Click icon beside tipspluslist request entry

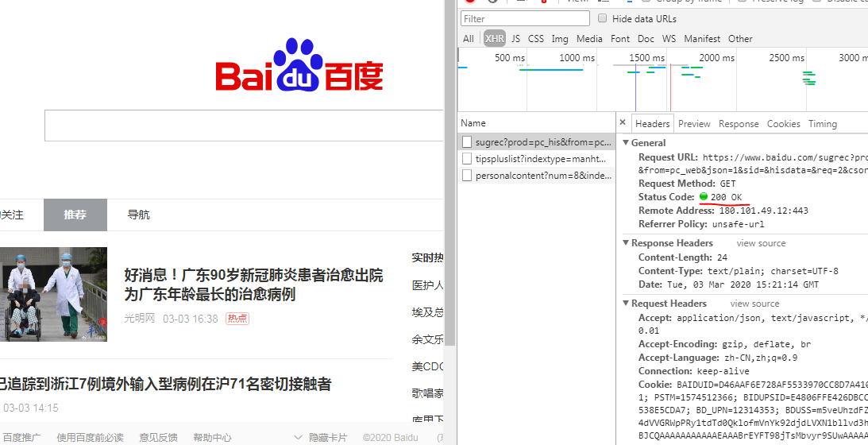468,159
